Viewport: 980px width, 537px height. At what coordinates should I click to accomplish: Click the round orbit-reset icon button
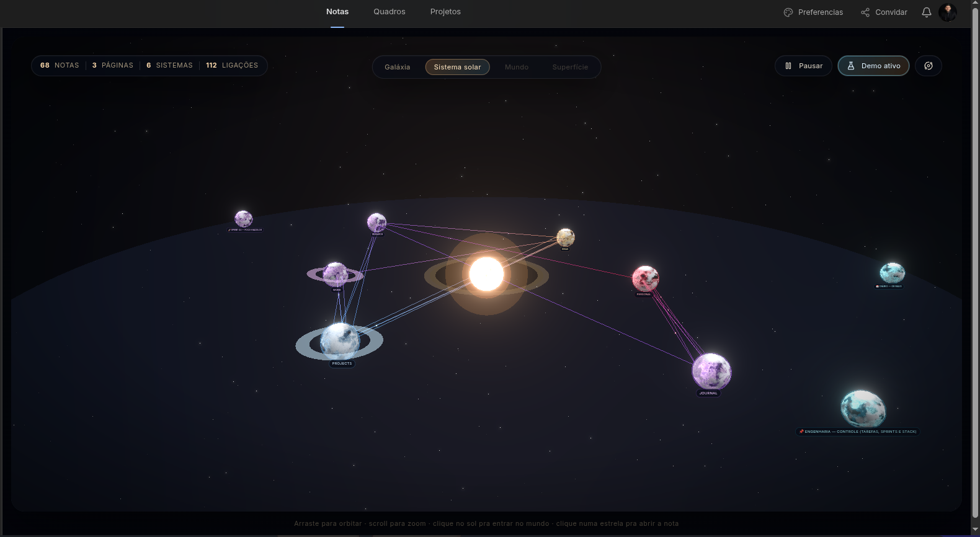coord(929,66)
